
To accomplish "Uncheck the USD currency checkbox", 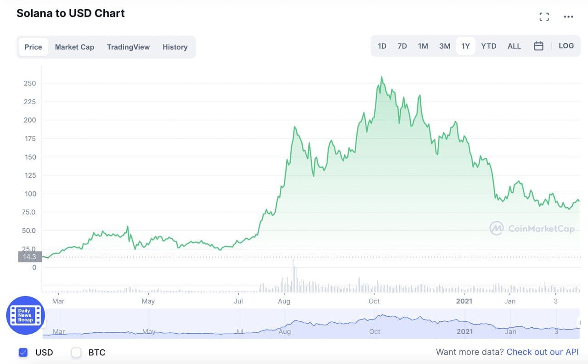I will [x=23, y=353].
